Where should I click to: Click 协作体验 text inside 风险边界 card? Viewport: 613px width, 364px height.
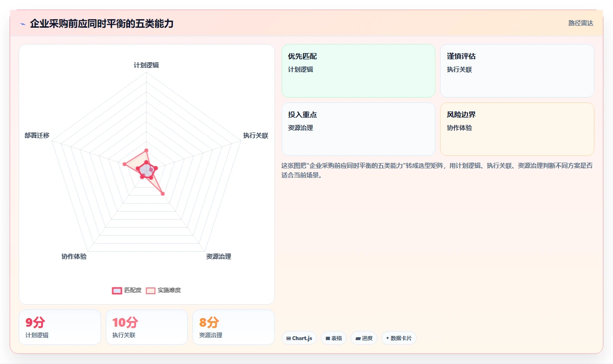tap(459, 128)
